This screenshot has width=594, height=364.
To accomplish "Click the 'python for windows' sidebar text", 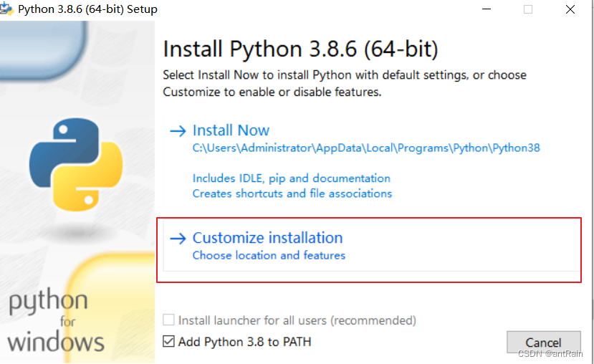I will 56,321.
